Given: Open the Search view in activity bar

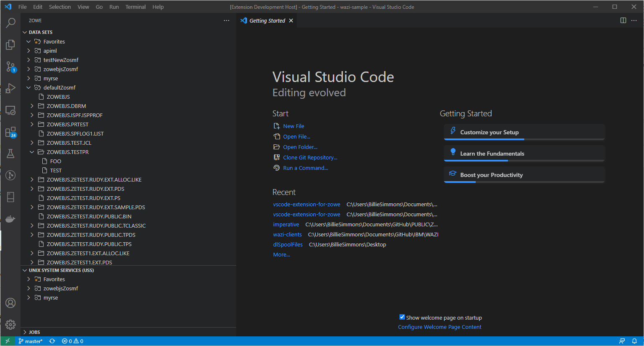Looking at the screenshot, I should (x=10, y=23).
